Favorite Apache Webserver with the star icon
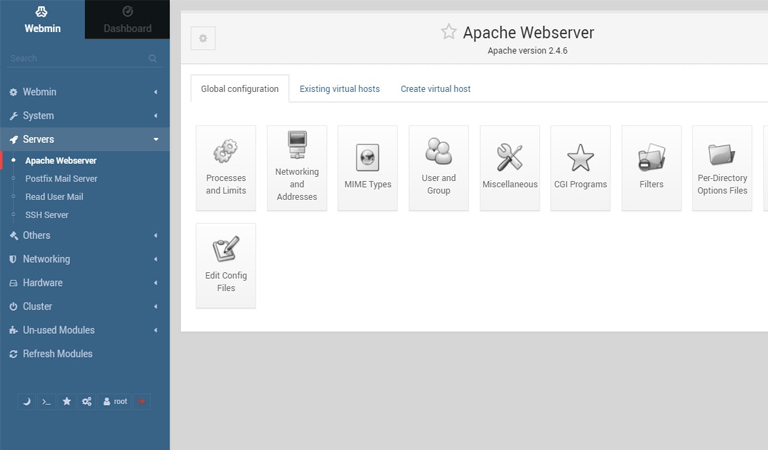Viewport: 768px width, 450px height. click(449, 32)
